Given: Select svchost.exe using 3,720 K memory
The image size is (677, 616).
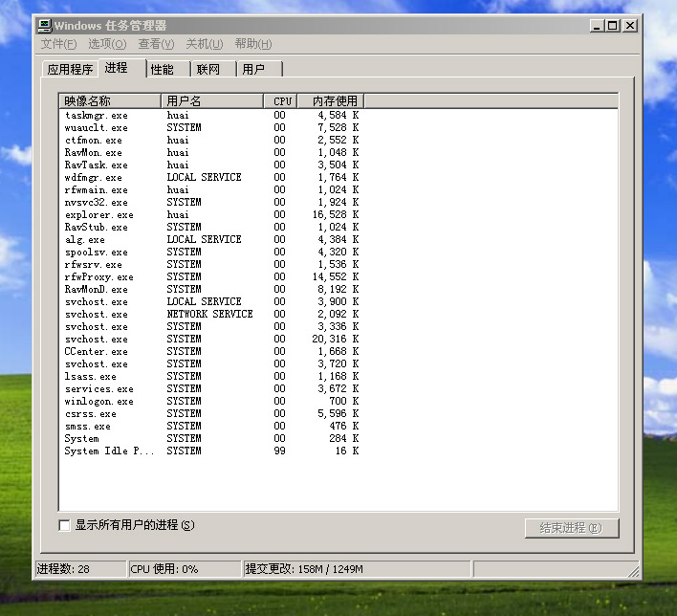Looking at the screenshot, I should (x=211, y=364).
